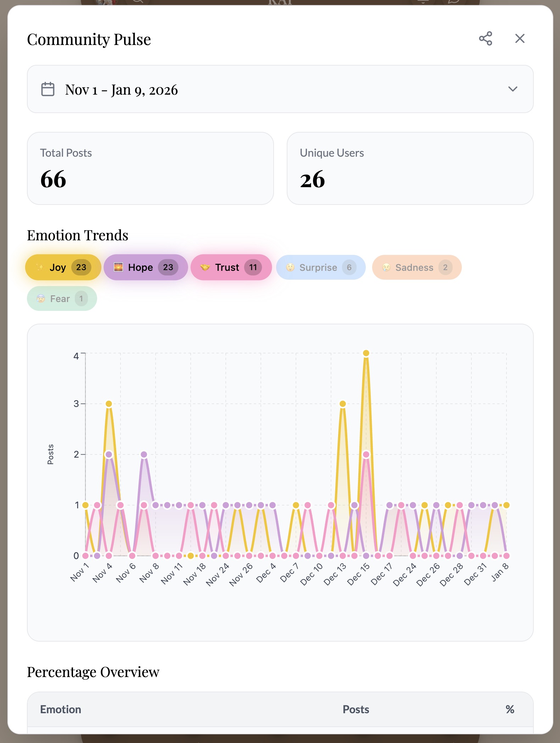Enable the Surprise emotion filter

click(320, 267)
